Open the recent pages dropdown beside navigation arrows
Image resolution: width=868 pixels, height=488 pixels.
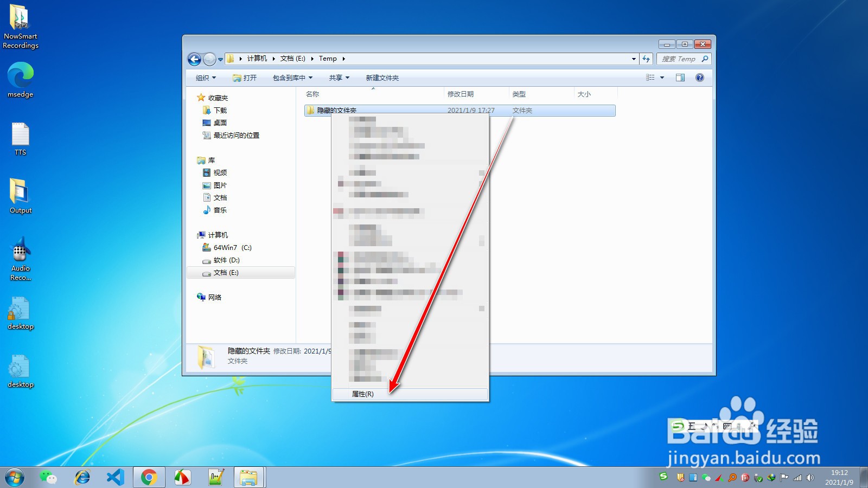tap(220, 60)
